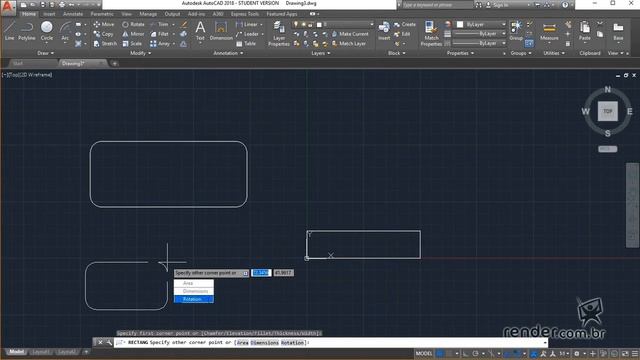640x360 pixels.
Task: Expand the Properties panel
Action: [460, 53]
